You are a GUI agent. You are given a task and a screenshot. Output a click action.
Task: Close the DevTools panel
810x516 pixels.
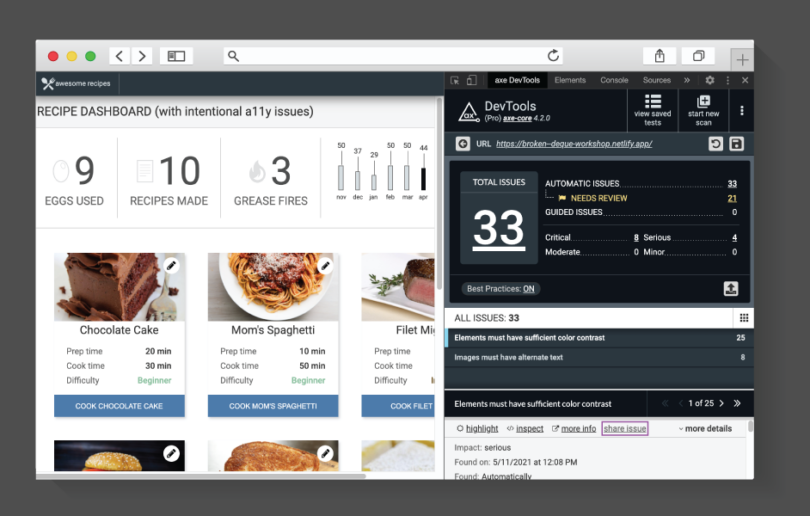745,80
